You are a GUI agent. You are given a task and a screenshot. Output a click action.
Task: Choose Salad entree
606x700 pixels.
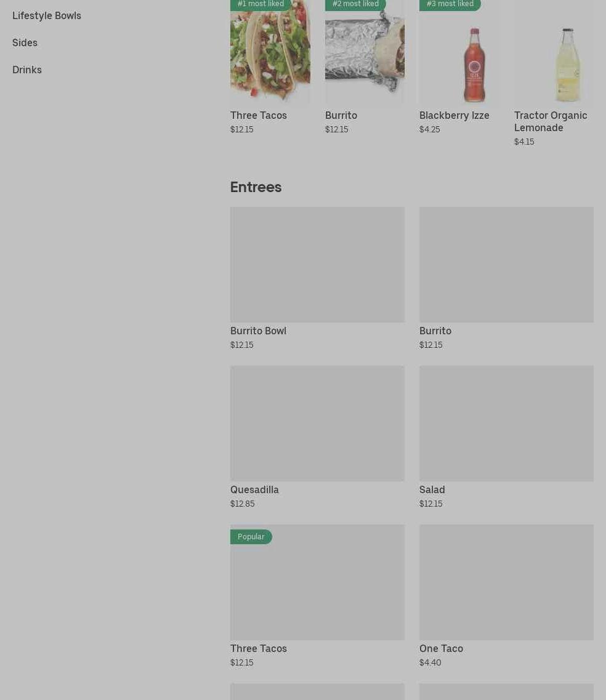coord(506,437)
